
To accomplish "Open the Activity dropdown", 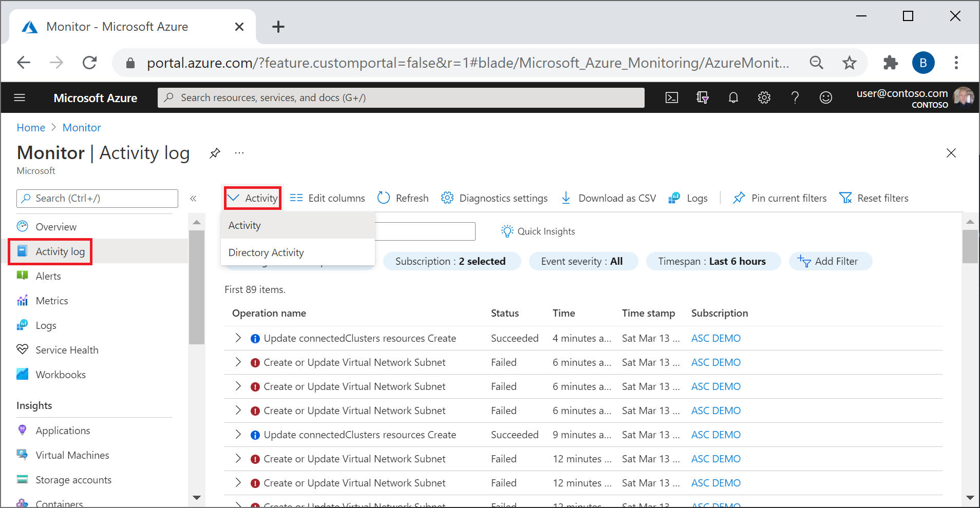I will coord(253,198).
